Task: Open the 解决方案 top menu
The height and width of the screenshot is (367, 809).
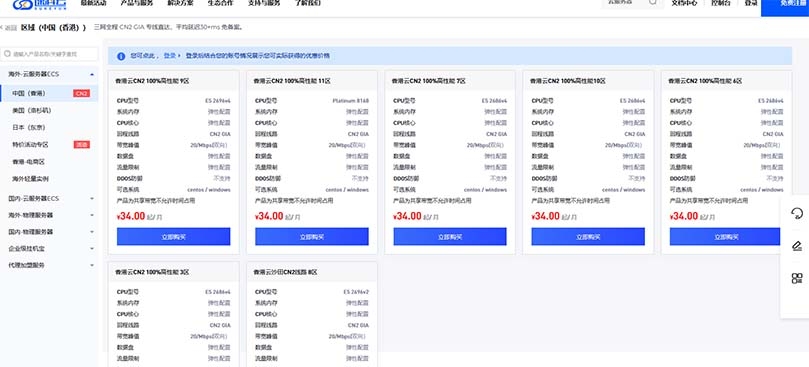Action: pos(181,3)
